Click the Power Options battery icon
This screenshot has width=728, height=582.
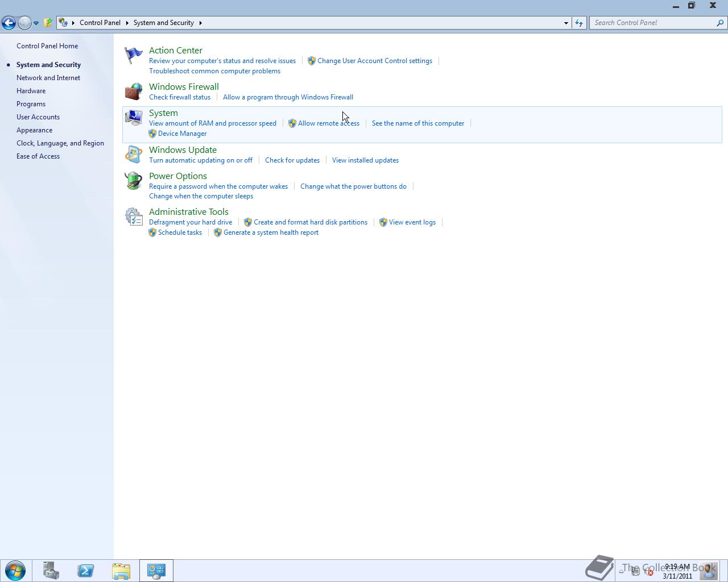(x=134, y=181)
